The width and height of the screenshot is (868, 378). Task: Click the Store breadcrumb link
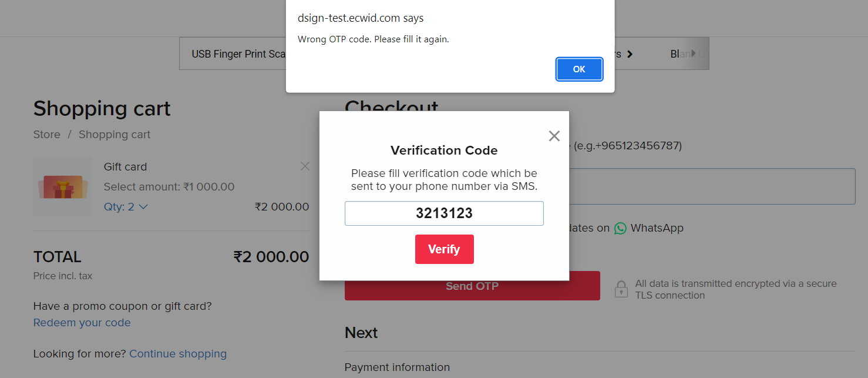[46, 135]
